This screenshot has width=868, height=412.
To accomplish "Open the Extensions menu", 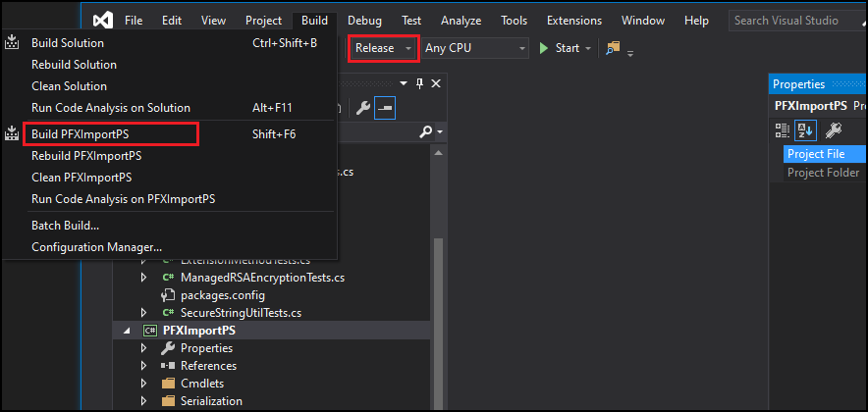I will click(574, 21).
